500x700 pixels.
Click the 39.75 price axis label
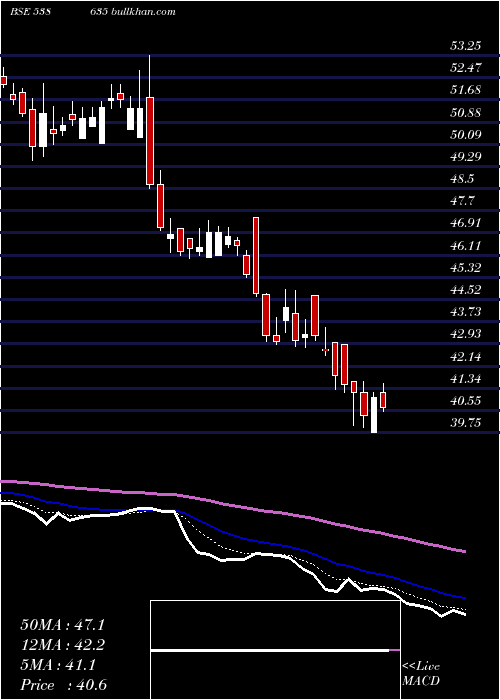[x=466, y=423]
